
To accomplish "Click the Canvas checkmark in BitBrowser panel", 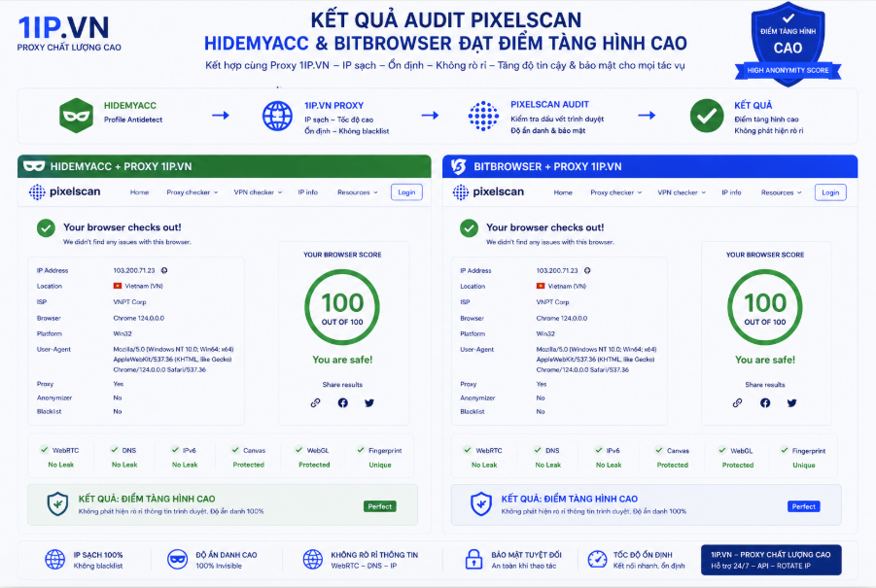I will tap(658, 450).
